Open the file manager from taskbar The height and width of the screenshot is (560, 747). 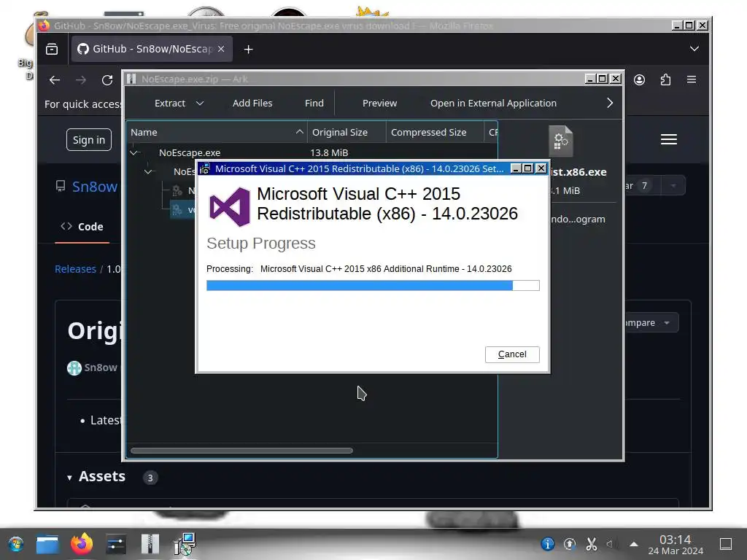tap(47, 544)
